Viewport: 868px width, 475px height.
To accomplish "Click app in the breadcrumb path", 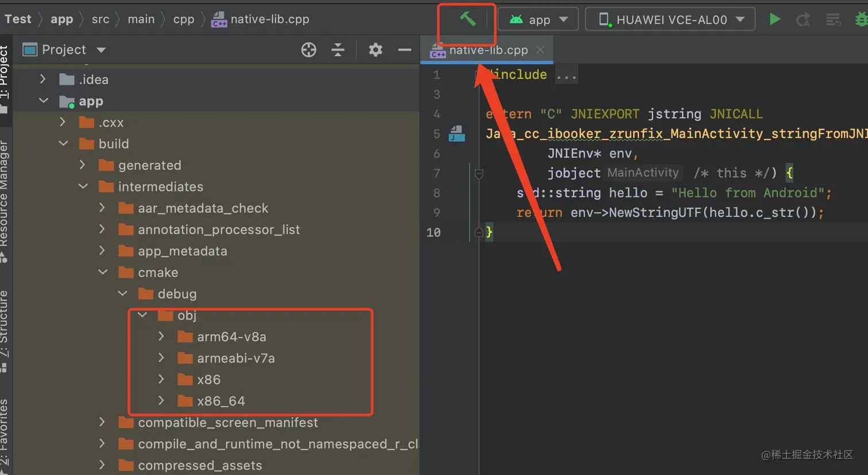I will point(61,19).
